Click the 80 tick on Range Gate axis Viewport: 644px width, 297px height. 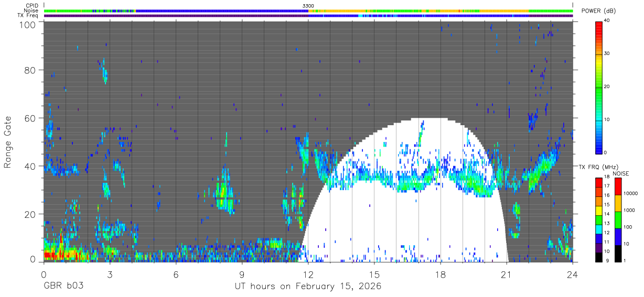31,70
